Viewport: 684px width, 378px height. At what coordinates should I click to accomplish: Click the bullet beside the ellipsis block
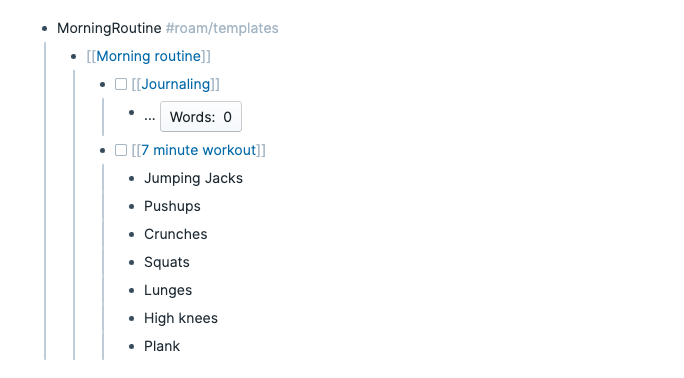coord(132,113)
